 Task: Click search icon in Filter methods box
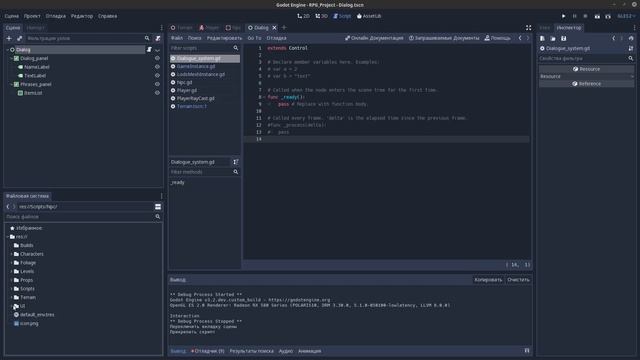[236, 172]
